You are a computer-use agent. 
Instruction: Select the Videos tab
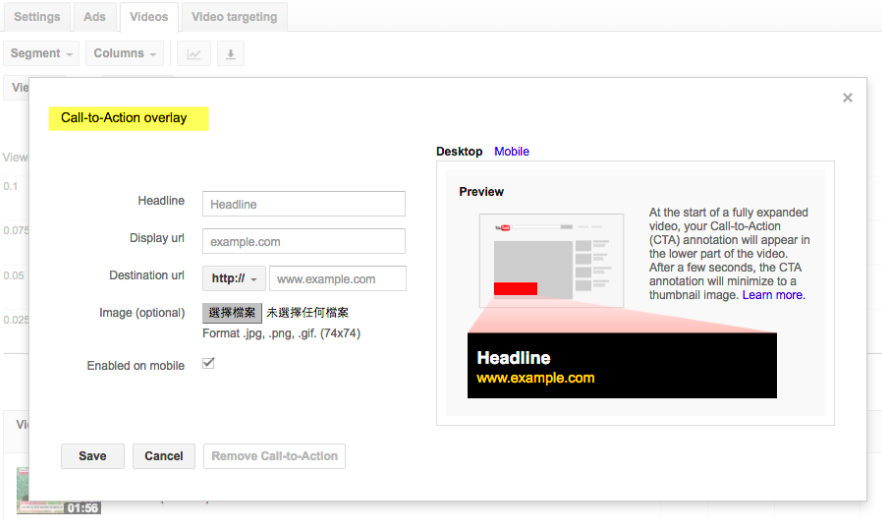click(x=149, y=17)
